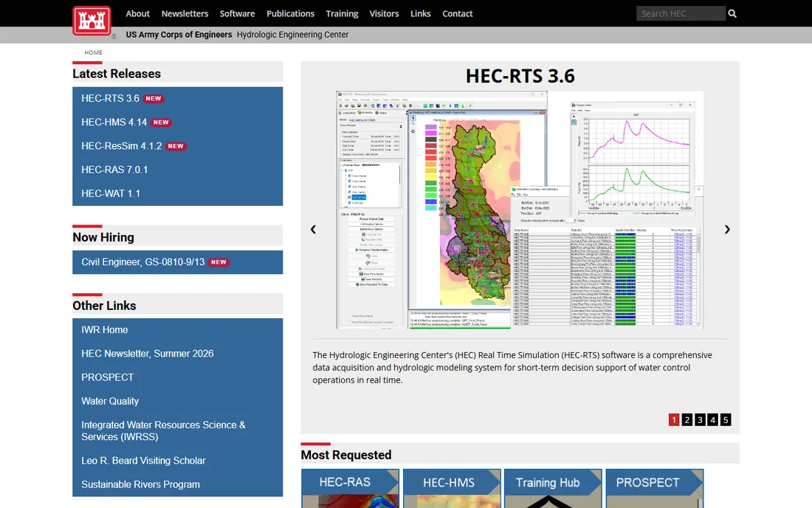Click the Now Hiring heading
The image size is (812, 508).
pos(103,238)
